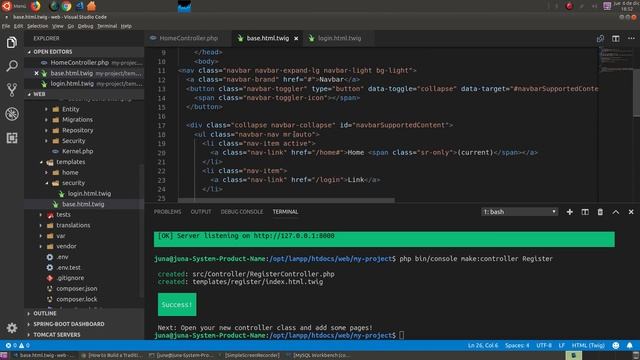Change line ending via LF item

coord(562,345)
